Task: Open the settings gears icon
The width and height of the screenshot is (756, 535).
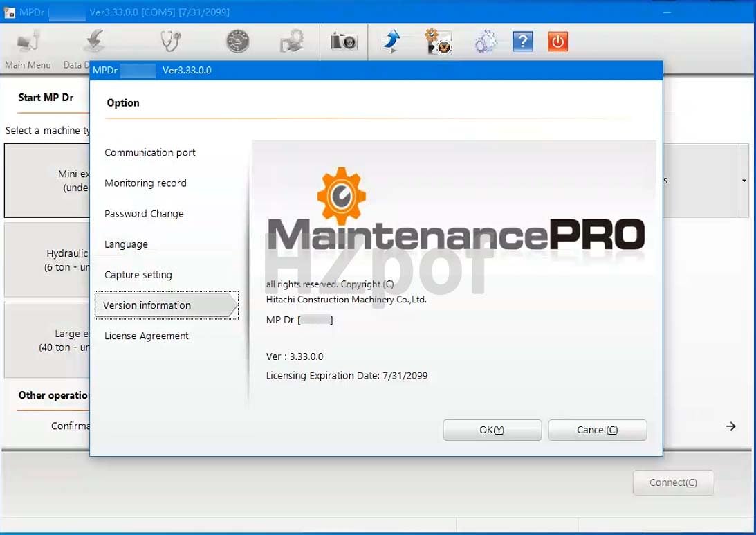Action: pos(486,42)
